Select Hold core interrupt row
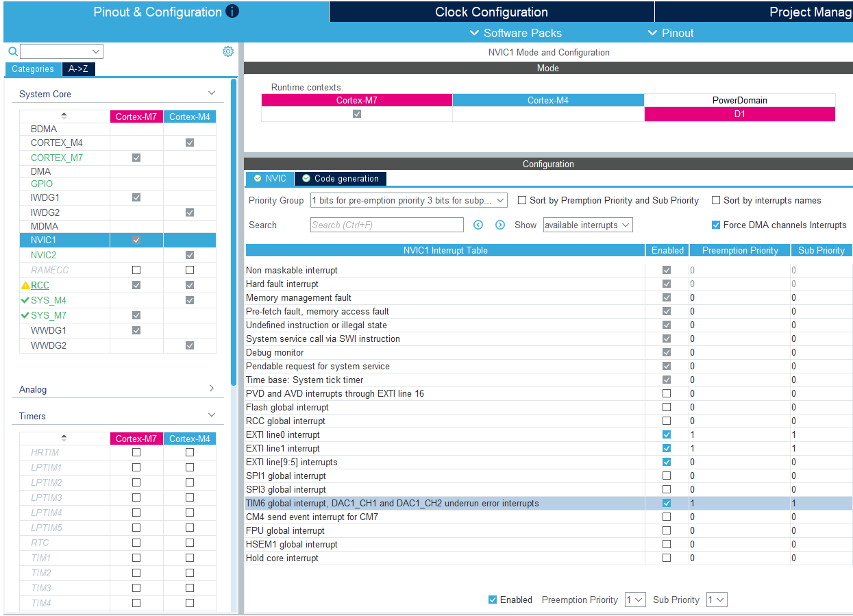Image resolution: width=853 pixels, height=616 pixels. (548, 558)
